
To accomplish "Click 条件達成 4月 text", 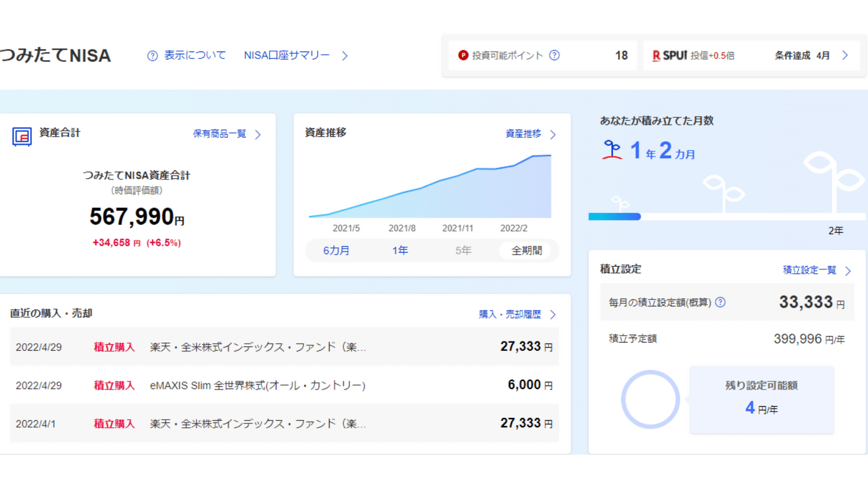I will [802, 56].
